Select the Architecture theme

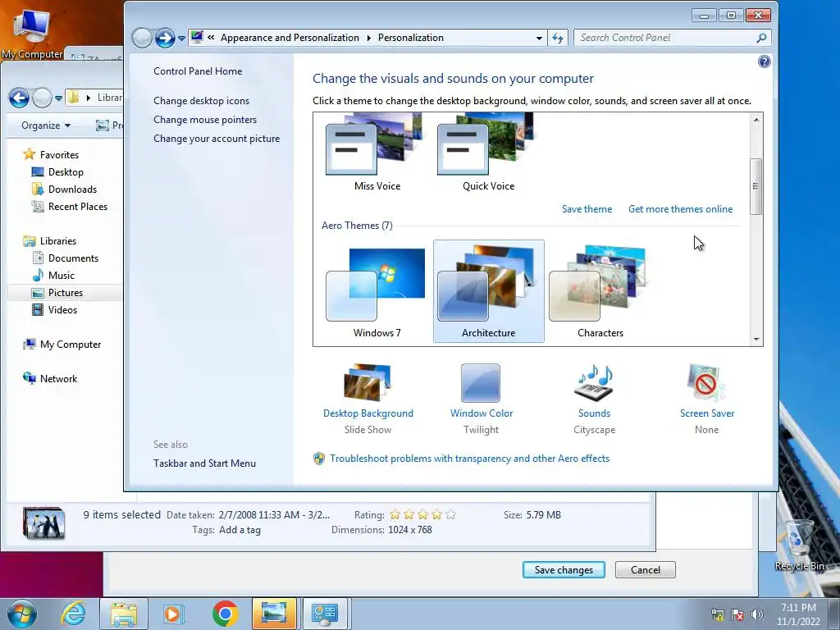click(489, 291)
